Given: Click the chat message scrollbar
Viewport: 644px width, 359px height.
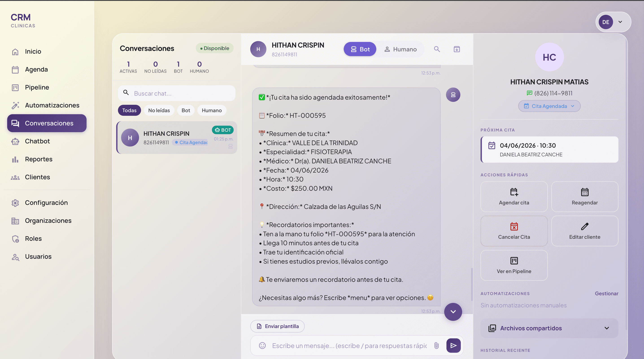Looking at the screenshot, I should (x=472, y=285).
